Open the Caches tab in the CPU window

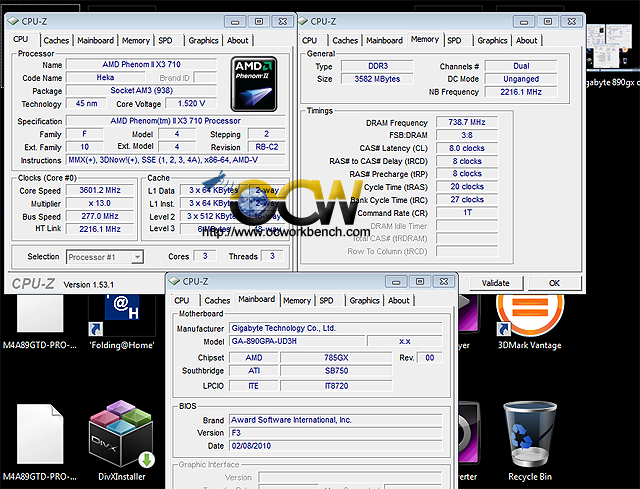pos(56,40)
